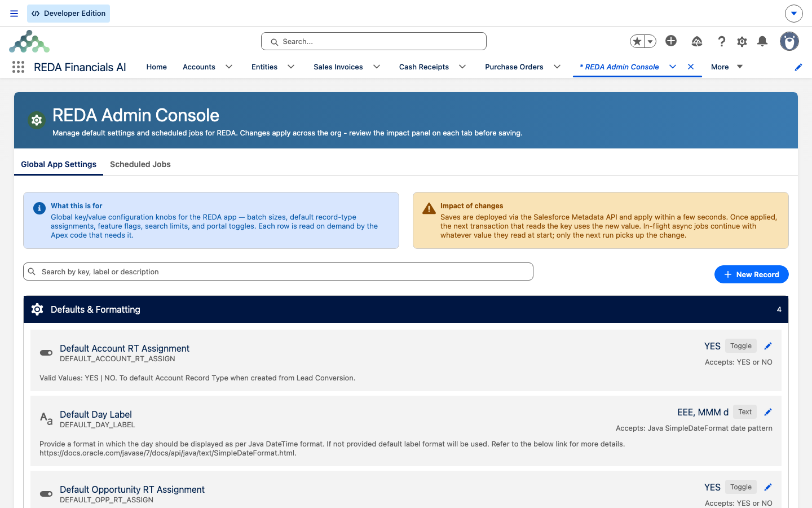812x508 pixels.
Task: Open the App Launcher grid icon
Action: (x=18, y=67)
